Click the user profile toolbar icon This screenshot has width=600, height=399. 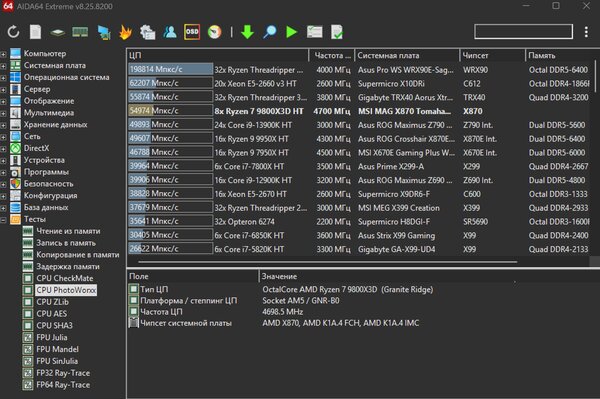[x=170, y=32]
